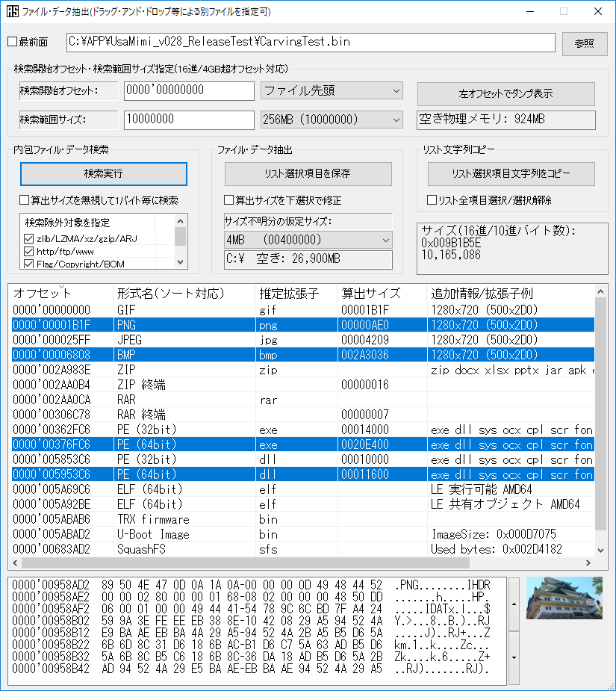Click the file path input field
Viewport: 616px width, 691px height.
point(311,43)
